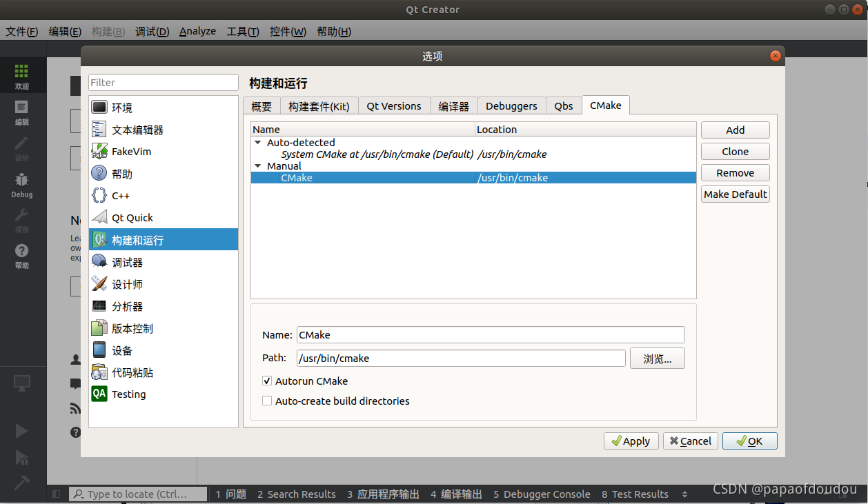Select the 文本编辑器 category icon
This screenshot has height=504, width=868.
coord(100,130)
